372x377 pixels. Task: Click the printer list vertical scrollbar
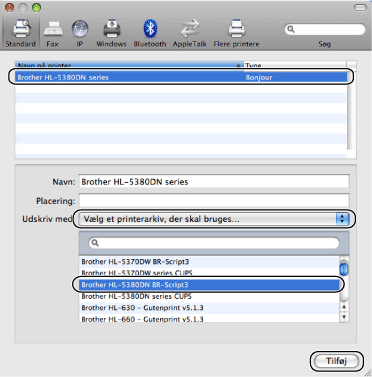coord(351,110)
